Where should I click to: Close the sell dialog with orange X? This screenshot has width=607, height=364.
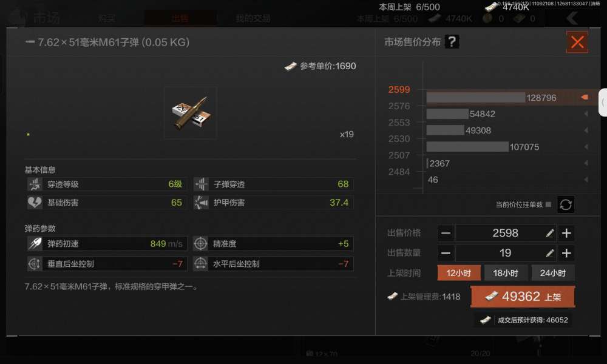click(x=577, y=42)
